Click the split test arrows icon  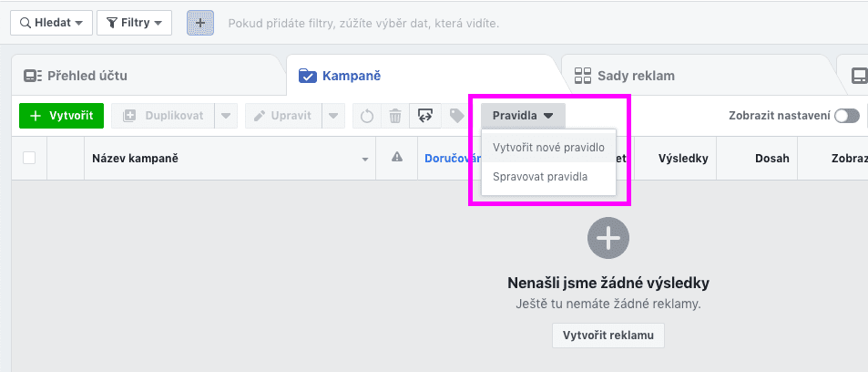[x=424, y=116]
